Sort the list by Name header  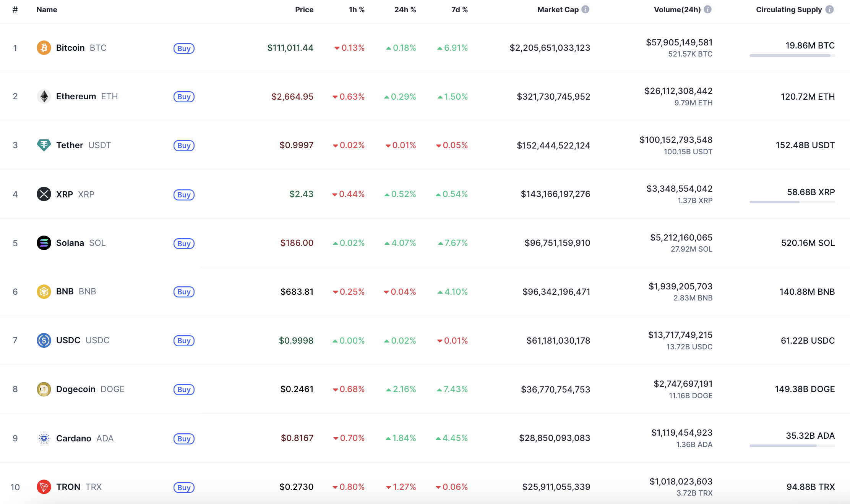point(47,10)
